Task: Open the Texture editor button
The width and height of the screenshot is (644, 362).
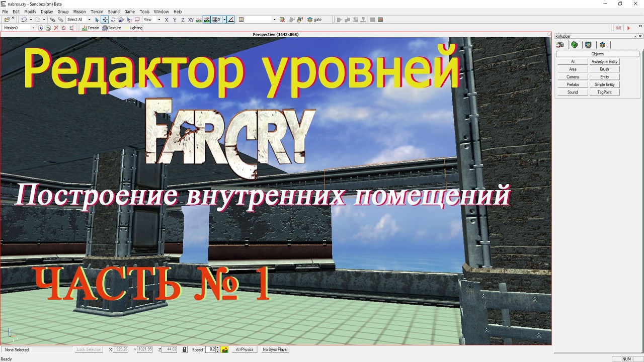Action: (x=112, y=28)
